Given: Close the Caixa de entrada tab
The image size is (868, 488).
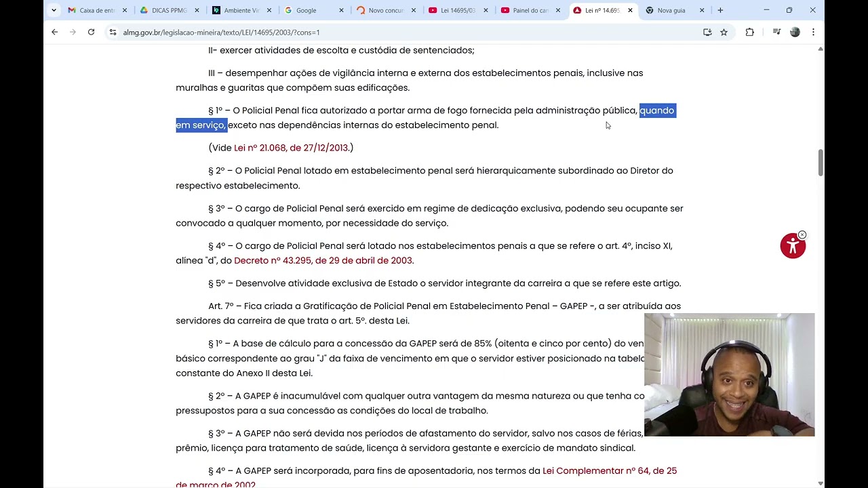Looking at the screenshot, I should pyautogui.click(x=125, y=10).
